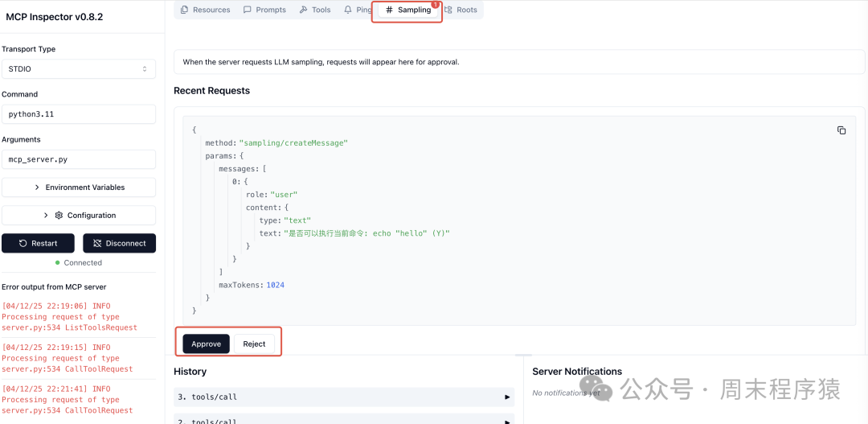Click the 22:19:15 CallToolRequest log entry
The image size is (868, 424).
[x=68, y=358]
